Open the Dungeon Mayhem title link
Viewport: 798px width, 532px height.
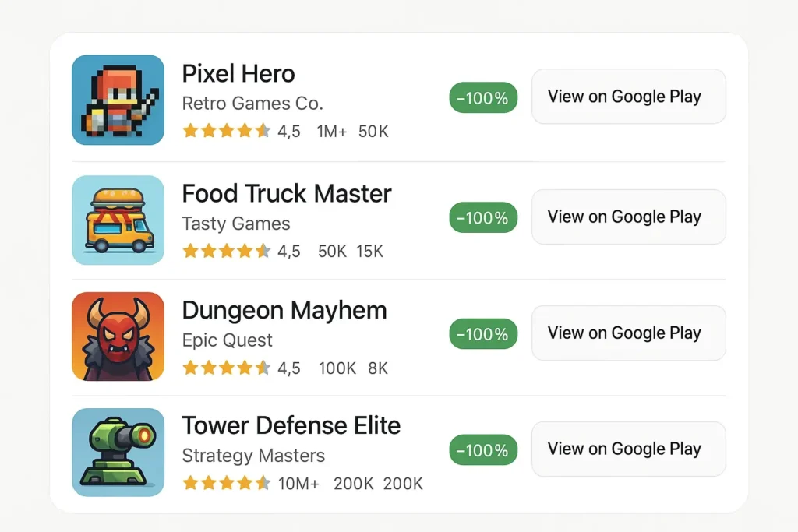point(284,311)
